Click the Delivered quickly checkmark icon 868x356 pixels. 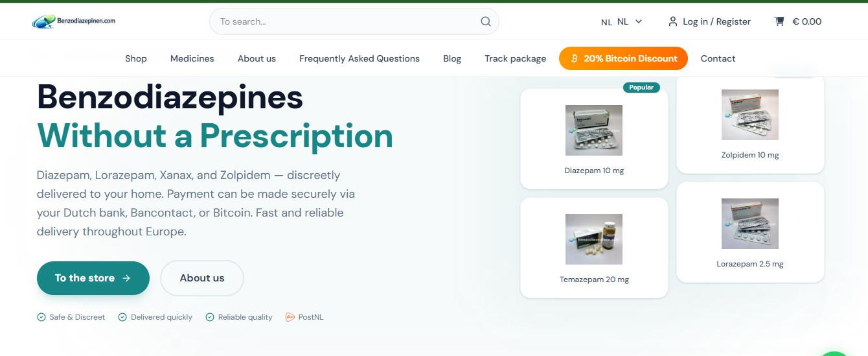click(x=121, y=317)
